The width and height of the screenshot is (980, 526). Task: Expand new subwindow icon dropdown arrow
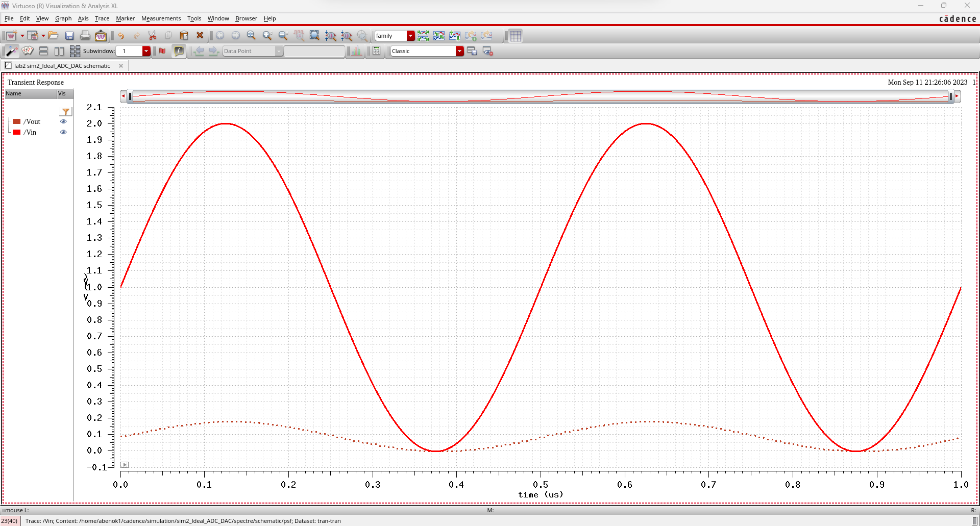(x=43, y=36)
